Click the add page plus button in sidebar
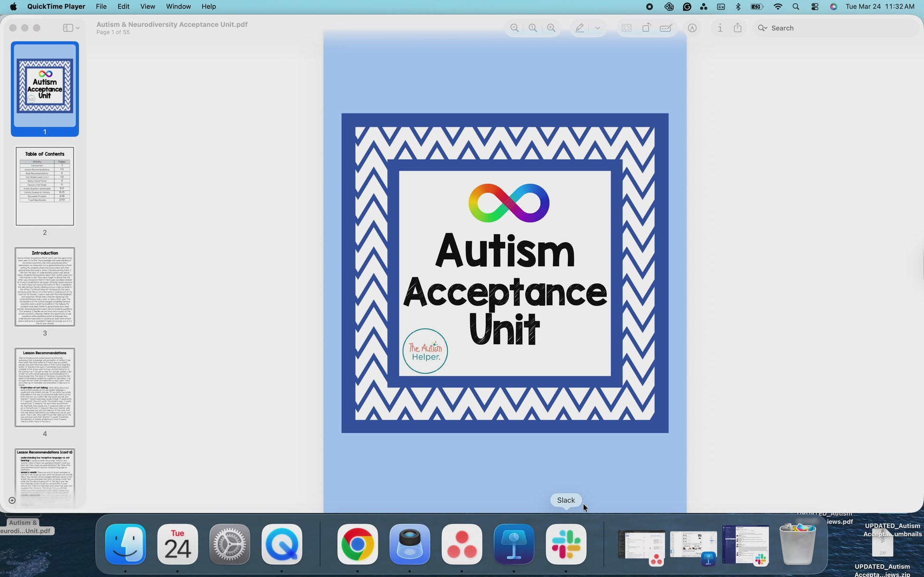 (x=12, y=500)
